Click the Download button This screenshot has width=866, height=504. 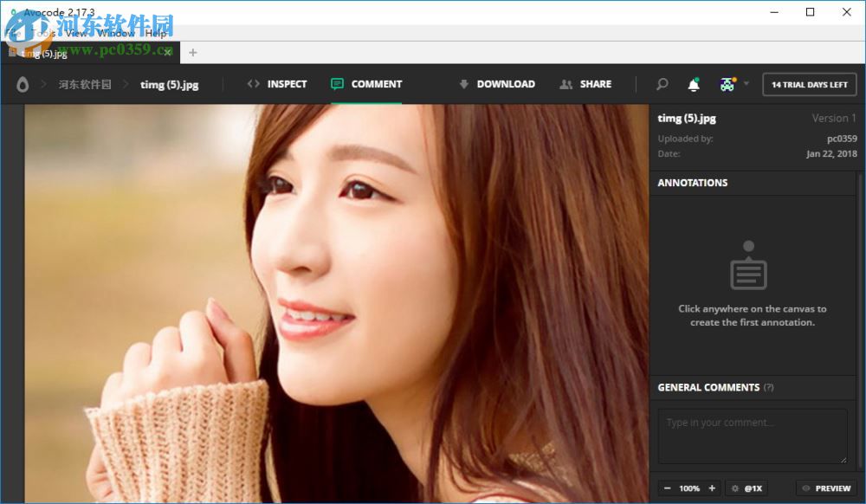tap(496, 84)
